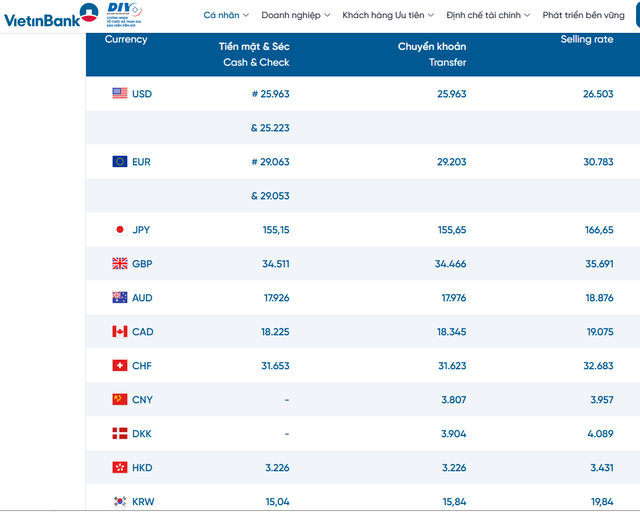Click the UK flag next to GBP
The height and width of the screenshot is (512, 640).
point(120,263)
